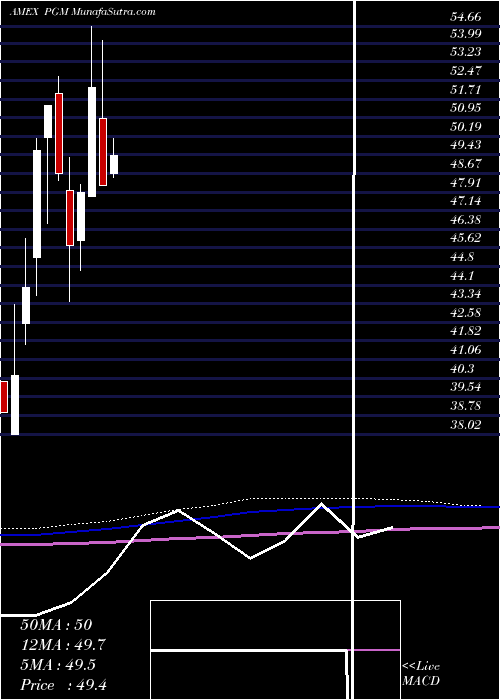Select the 47.14 price label

click(x=466, y=201)
